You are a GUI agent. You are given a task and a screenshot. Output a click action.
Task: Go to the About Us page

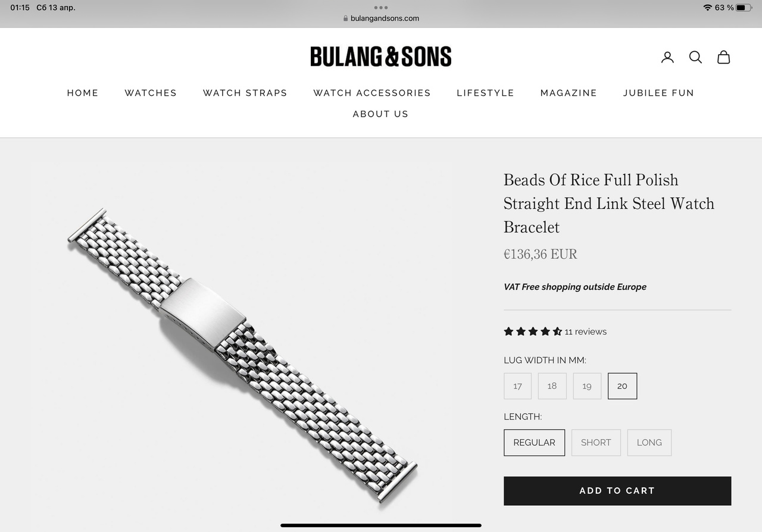tap(380, 114)
